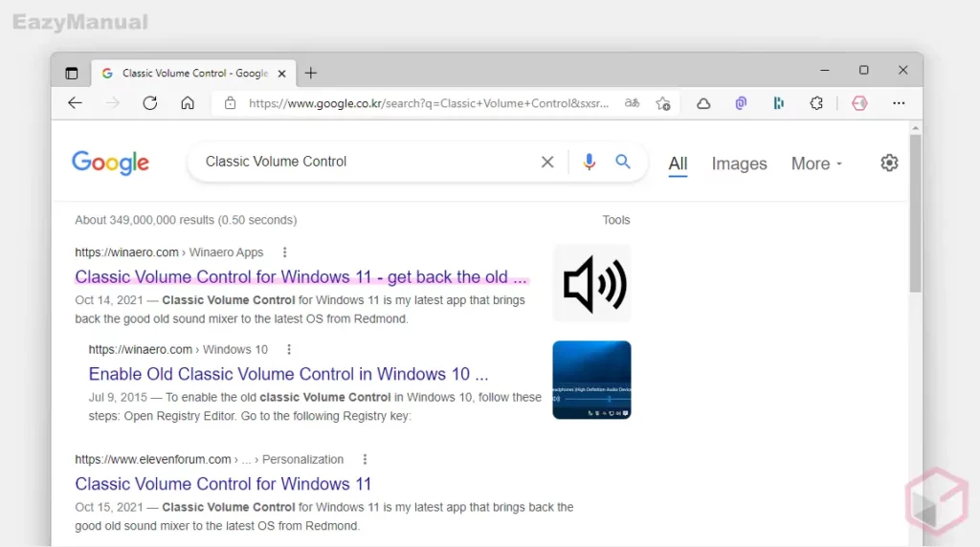Expand the More search filters dropdown

[816, 164]
